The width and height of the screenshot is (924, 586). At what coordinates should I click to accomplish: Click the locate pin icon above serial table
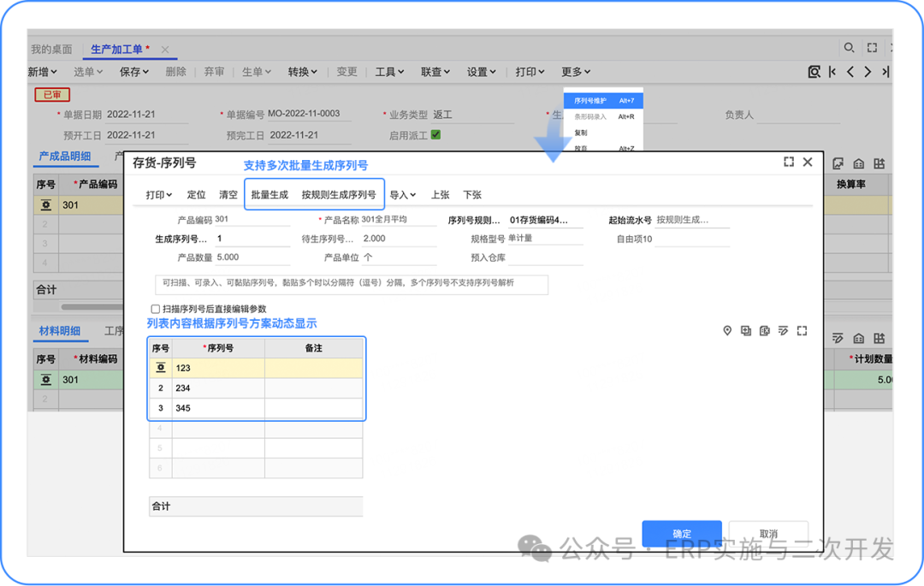(727, 331)
